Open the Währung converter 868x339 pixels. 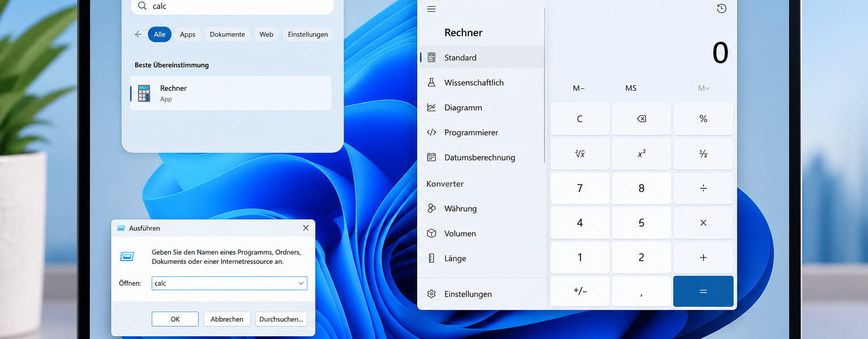(x=481, y=208)
